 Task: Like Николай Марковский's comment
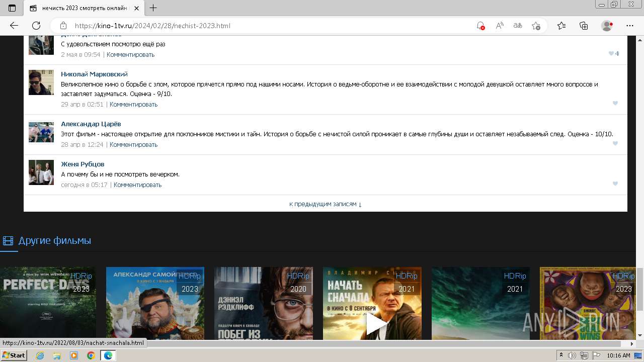(615, 103)
